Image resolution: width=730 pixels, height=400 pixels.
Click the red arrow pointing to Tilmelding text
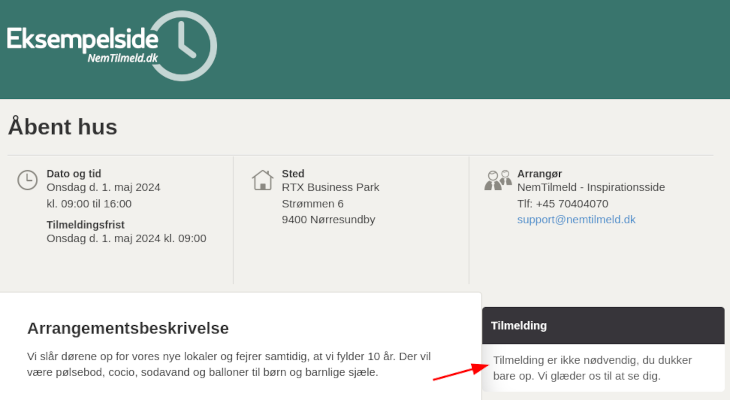(460, 372)
